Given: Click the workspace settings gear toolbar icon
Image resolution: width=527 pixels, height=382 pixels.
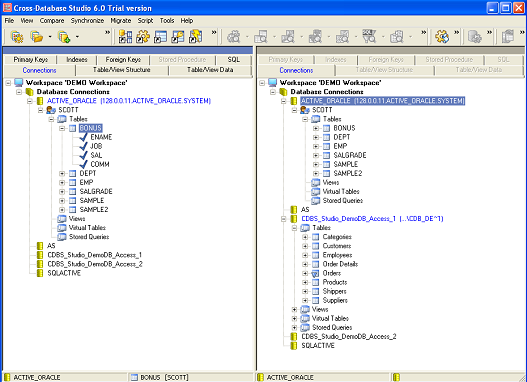Looking at the screenshot, I should click(17, 36).
